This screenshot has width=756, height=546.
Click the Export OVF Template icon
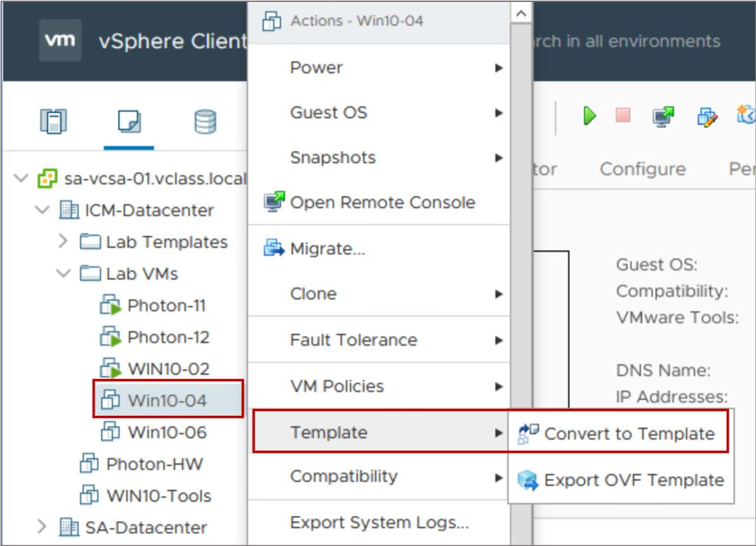(x=527, y=480)
